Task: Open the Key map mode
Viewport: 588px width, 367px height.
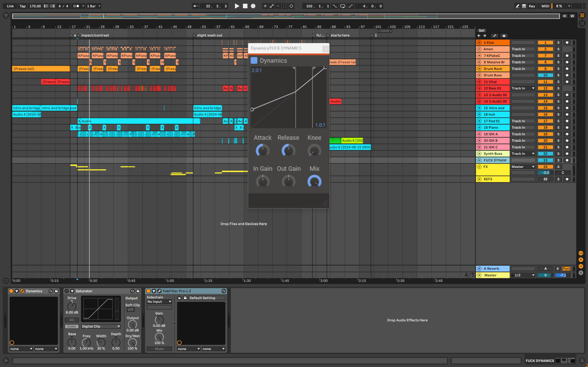Action: pyautogui.click(x=532, y=6)
